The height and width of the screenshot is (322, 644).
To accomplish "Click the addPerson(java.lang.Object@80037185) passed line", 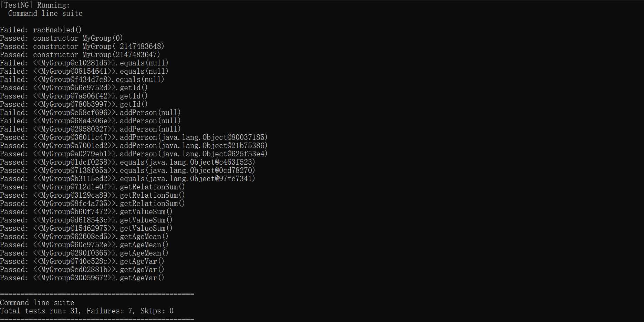I will 134,137.
